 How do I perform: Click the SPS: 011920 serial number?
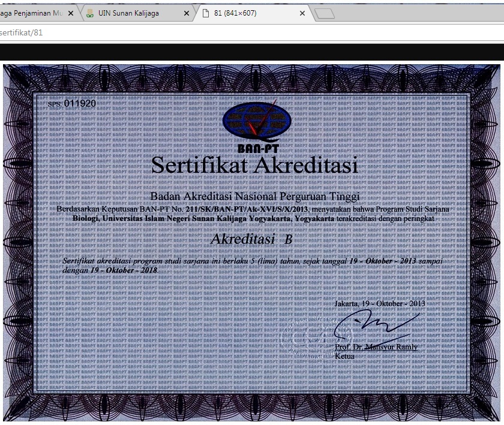[72, 103]
